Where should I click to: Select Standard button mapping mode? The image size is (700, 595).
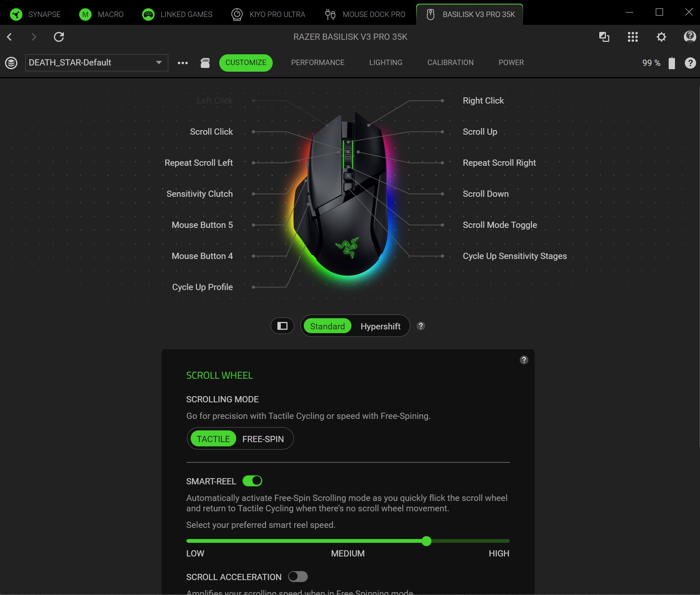click(x=327, y=326)
